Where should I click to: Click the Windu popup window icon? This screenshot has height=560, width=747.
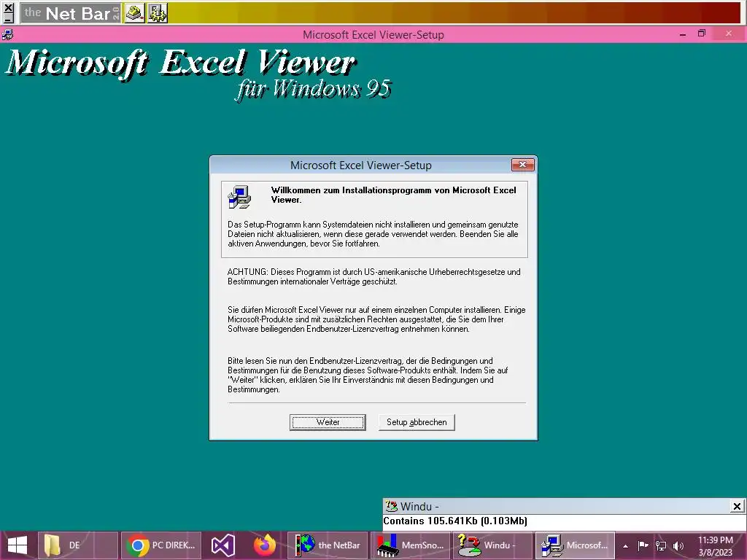[x=391, y=506]
